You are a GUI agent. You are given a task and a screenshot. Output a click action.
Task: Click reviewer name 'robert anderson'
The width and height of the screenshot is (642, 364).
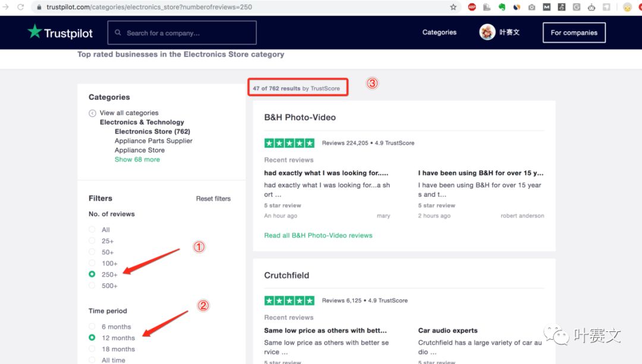pyautogui.click(x=523, y=216)
